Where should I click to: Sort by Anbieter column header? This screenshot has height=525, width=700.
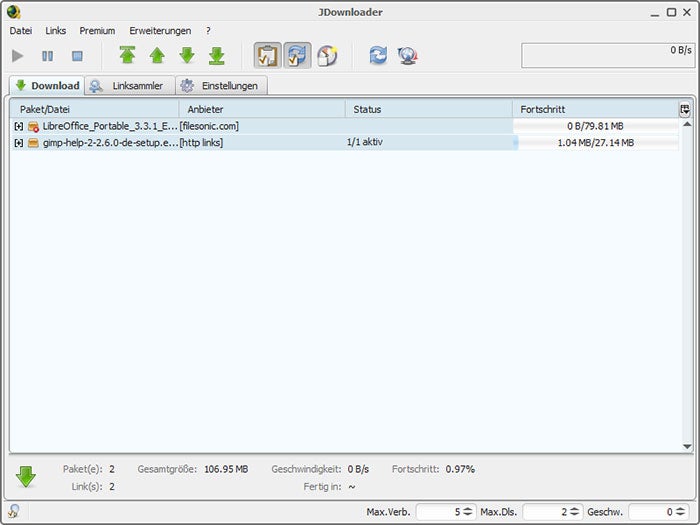(x=262, y=109)
